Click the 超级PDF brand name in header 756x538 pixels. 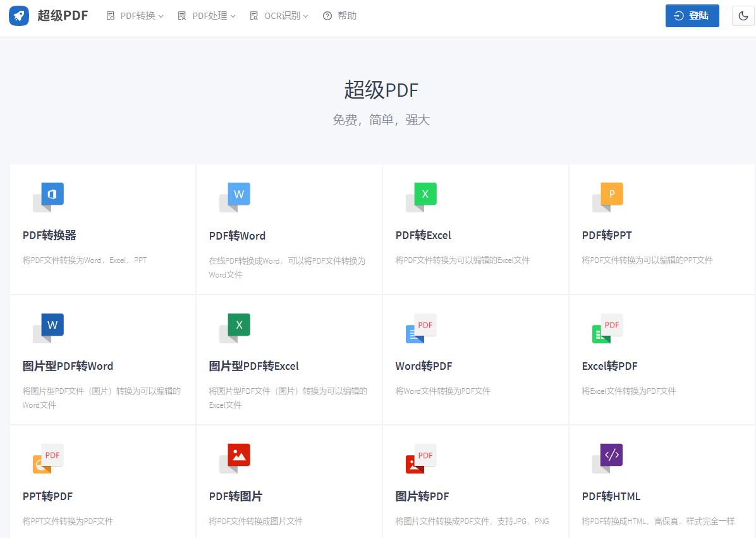click(63, 15)
